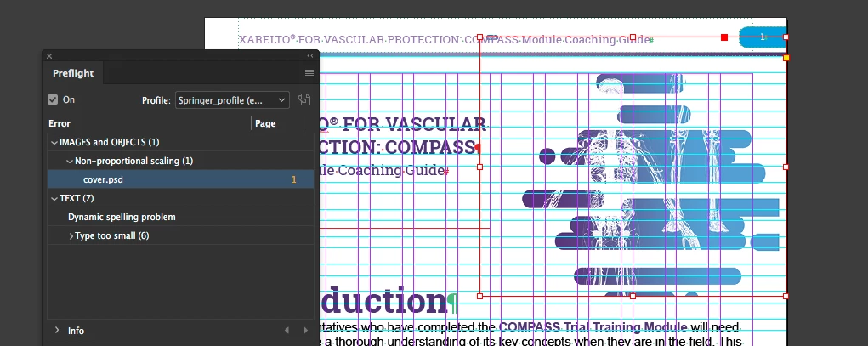The image size is (868, 346).
Task: Expand the Info section
Action: (57, 330)
